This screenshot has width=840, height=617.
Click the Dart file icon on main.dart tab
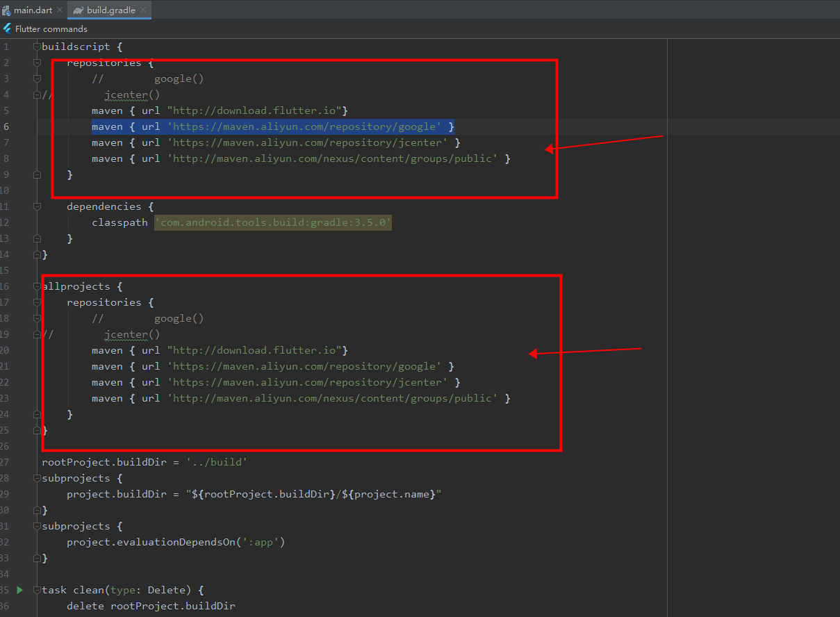(6, 10)
